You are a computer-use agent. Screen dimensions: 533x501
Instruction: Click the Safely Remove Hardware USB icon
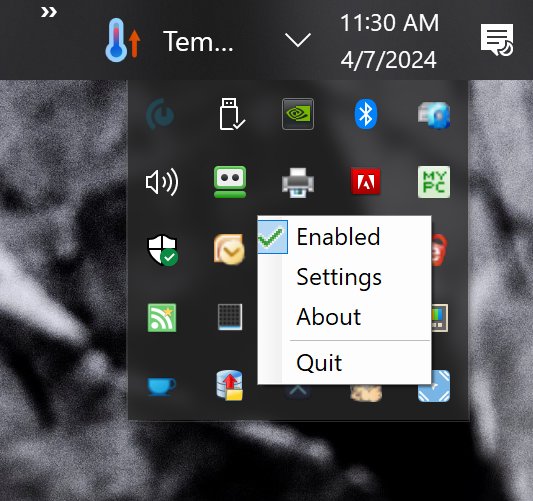(x=231, y=114)
